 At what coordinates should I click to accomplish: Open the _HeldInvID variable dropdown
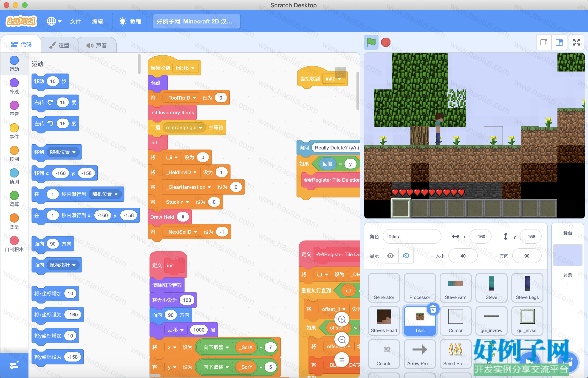click(x=181, y=172)
